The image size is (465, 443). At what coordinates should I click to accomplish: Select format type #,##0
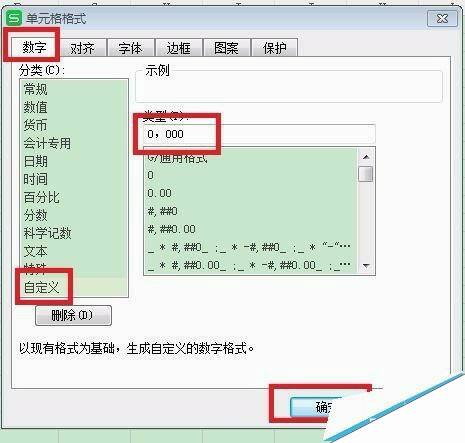click(251, 211)
